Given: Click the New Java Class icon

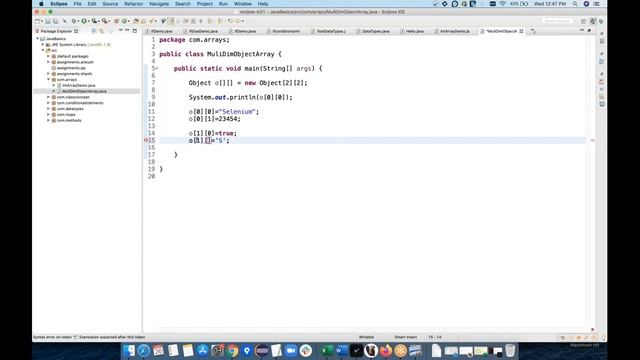Looking at the screenshot, I should [124, 21].
